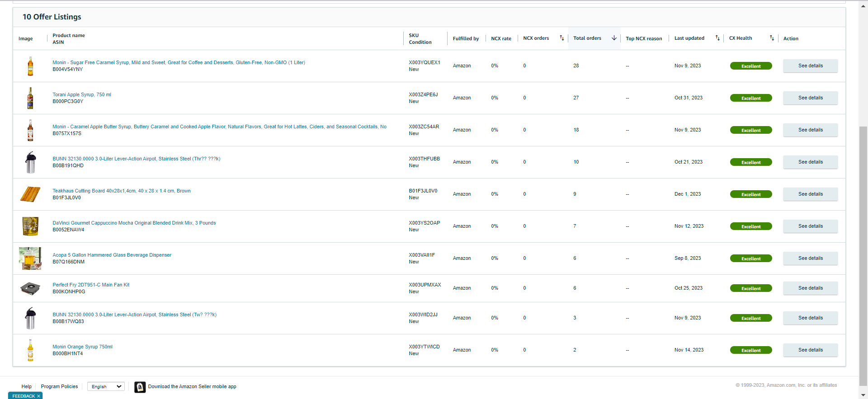
Task: Click date Dec 1, 2023
Action: tap(688, 194)
